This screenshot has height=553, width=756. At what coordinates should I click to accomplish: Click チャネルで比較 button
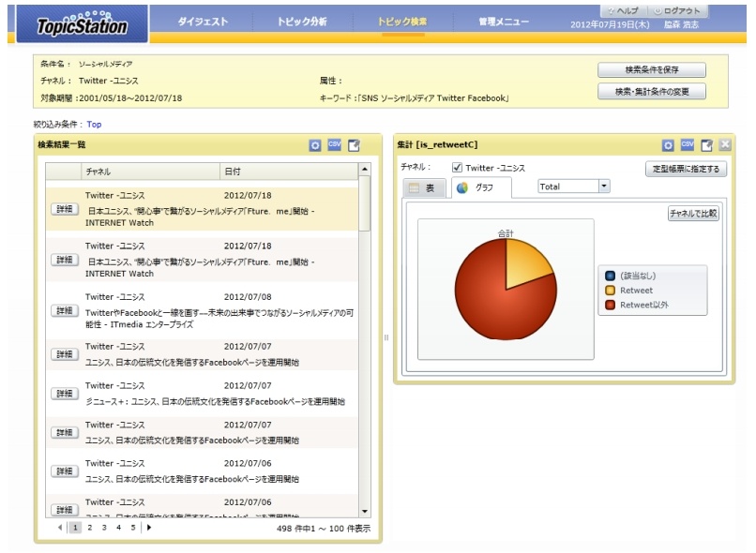(693, 213)
